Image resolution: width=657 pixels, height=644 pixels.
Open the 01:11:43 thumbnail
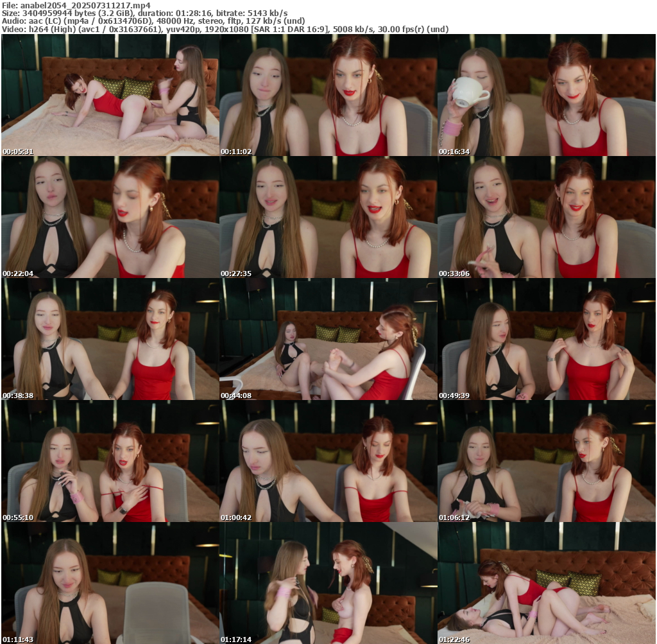click(110, 583)
